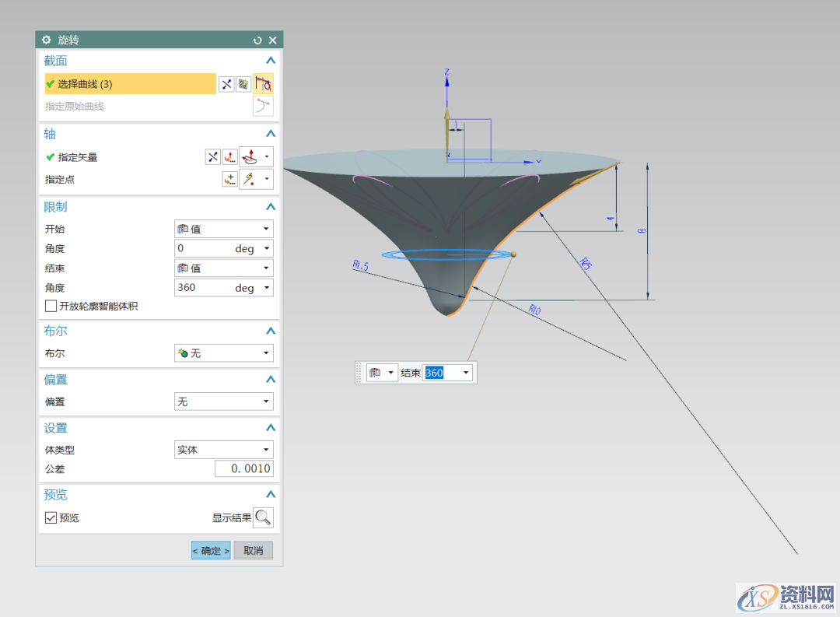Collapse the 限制 section
840x617 pixels.
(x=270, y=207)
